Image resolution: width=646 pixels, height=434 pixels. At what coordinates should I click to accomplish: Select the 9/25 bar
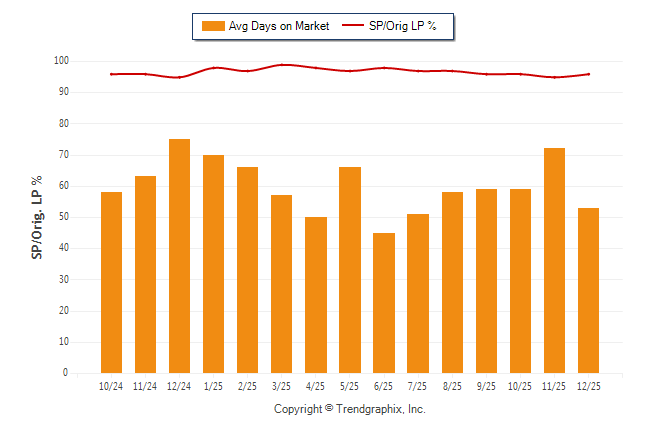point(486,281)
